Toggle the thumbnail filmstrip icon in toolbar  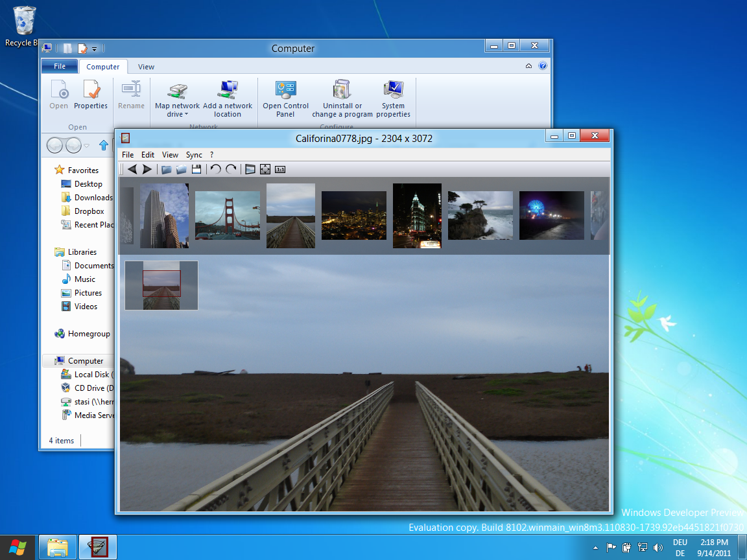pyautogui.click(x=250, y=169)
